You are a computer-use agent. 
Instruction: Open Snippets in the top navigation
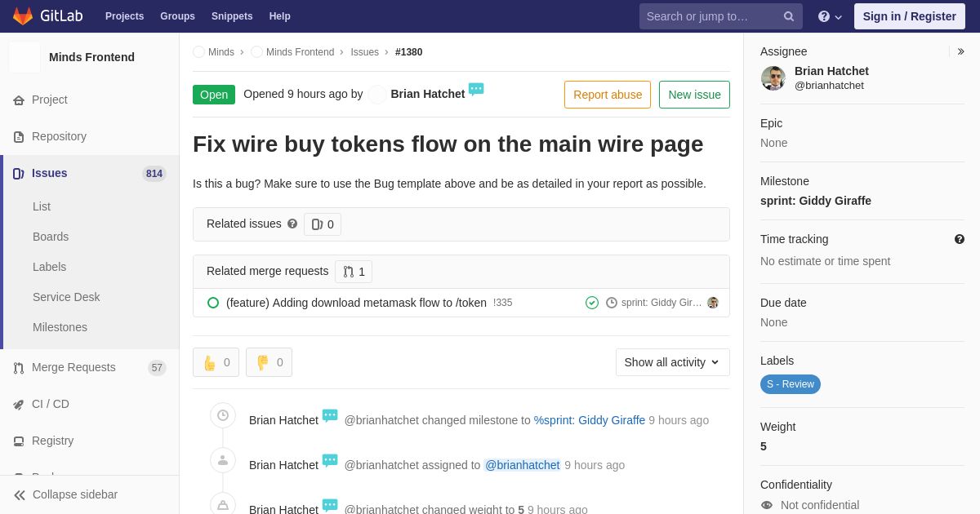pyautogui.click(x=232, y=16)
